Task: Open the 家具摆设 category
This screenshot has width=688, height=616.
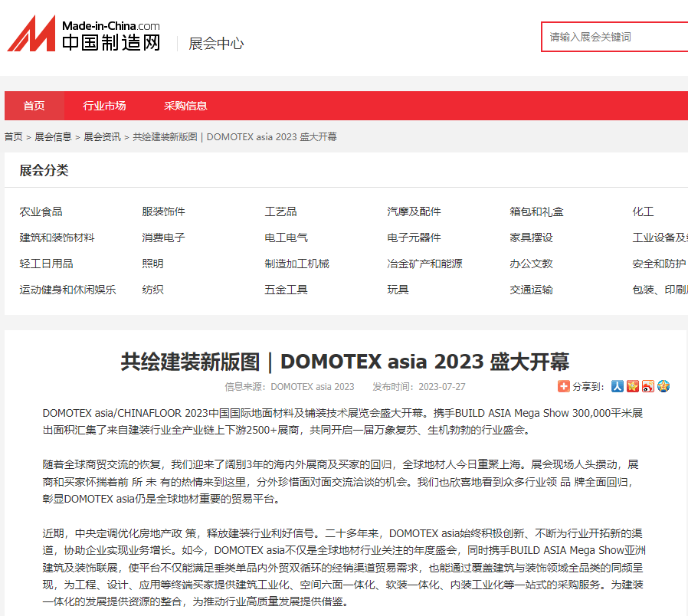Action: (x=532, y=238)
